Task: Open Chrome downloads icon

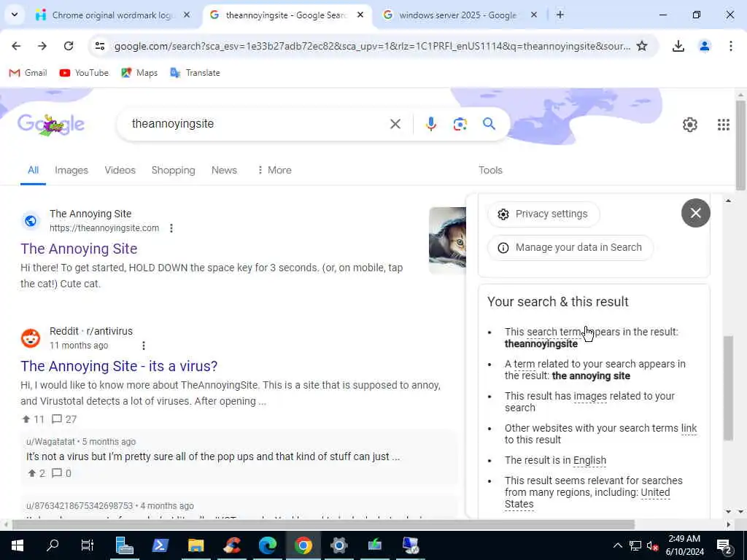Action: (x=678, y=46)
